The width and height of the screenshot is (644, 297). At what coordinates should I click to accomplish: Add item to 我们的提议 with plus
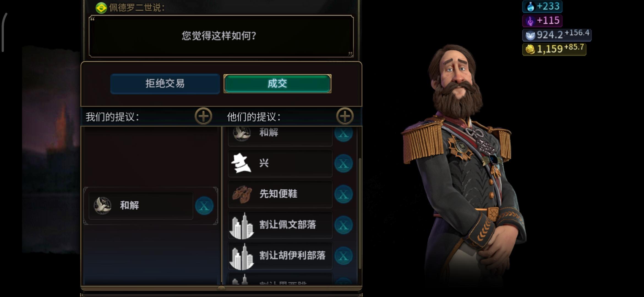click(203, 116)
